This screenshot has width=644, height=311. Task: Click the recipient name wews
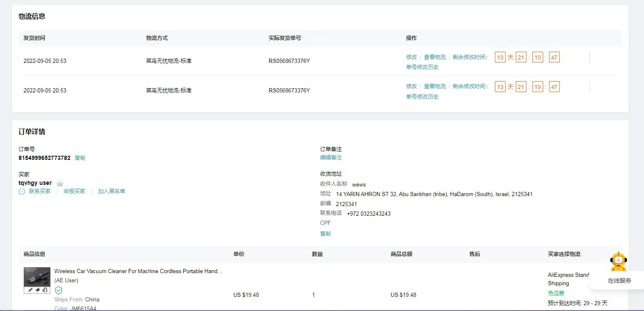359,184
